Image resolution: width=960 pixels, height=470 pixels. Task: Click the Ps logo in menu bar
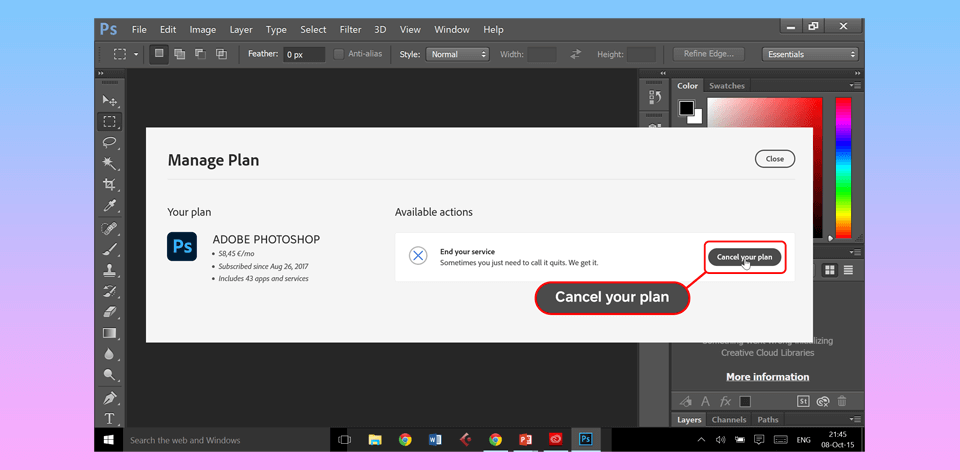coord(109,29)
